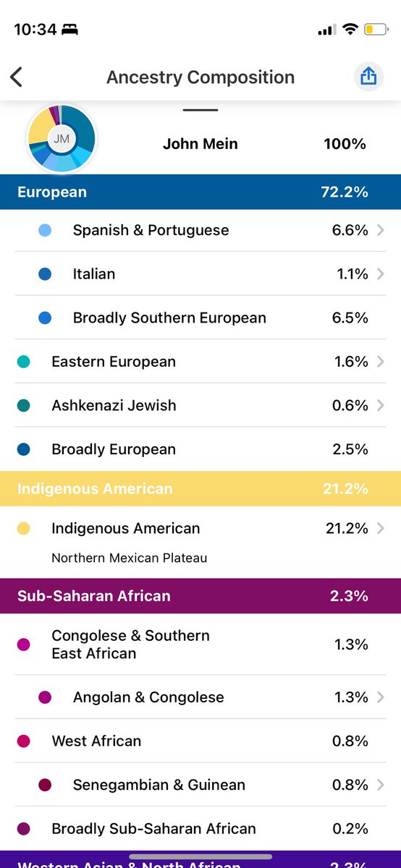Select the Sub-Saharan African header
The height and width of the screenshot is (868, 401).
(x=200, y=596)
